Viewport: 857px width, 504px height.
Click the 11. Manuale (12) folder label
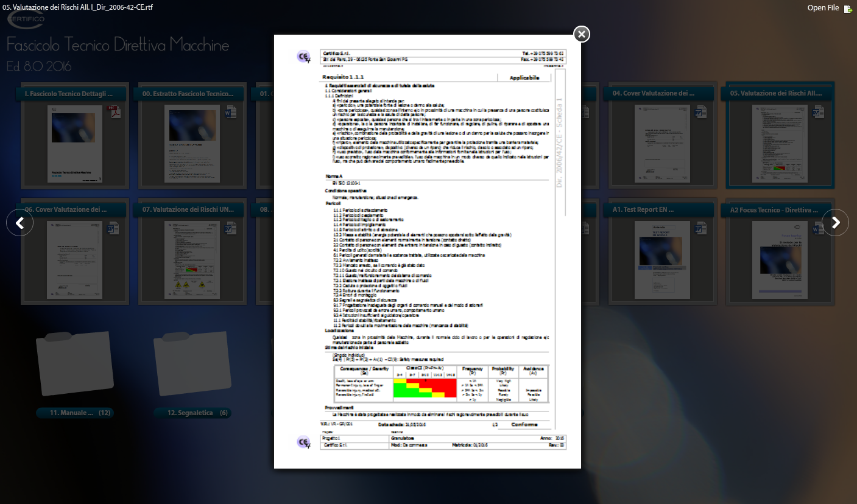click(75, 413)
